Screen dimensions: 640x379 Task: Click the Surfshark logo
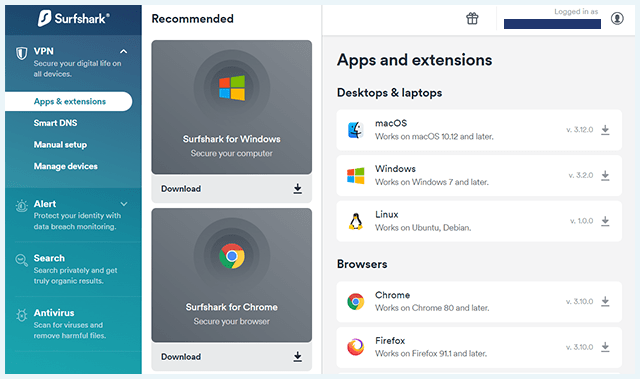tap(73, 18)
